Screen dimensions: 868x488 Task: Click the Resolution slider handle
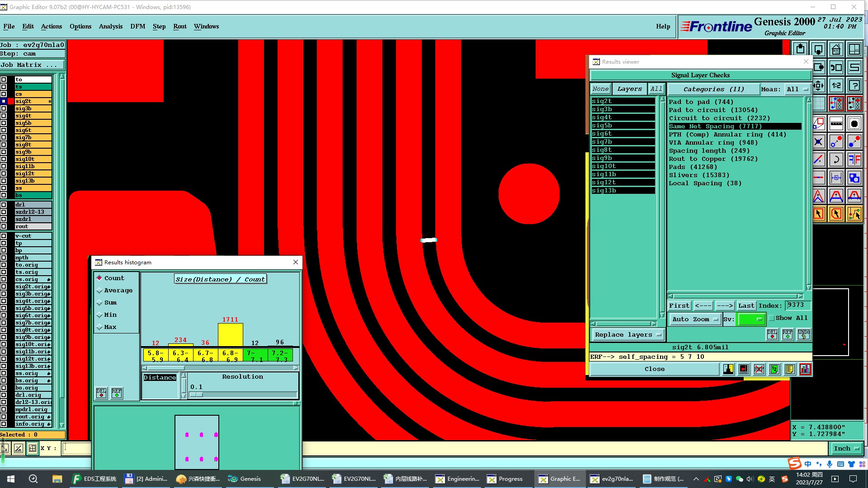[196, 394]
